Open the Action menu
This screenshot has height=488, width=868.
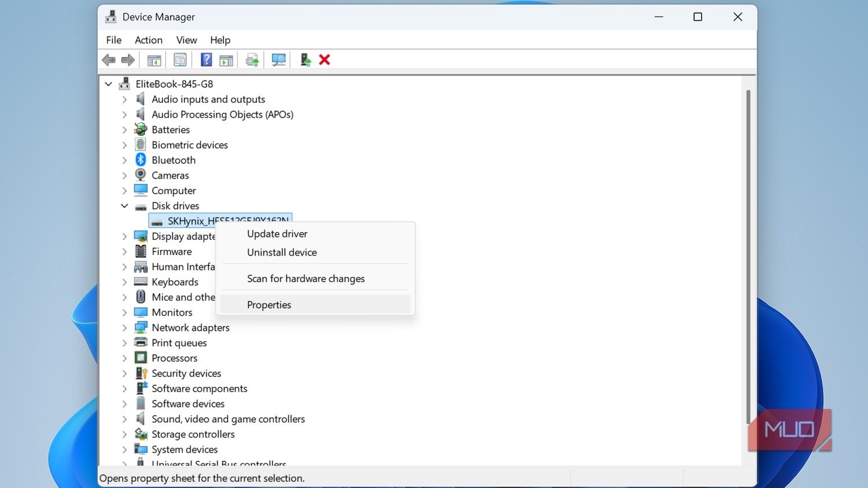(149, 40)
